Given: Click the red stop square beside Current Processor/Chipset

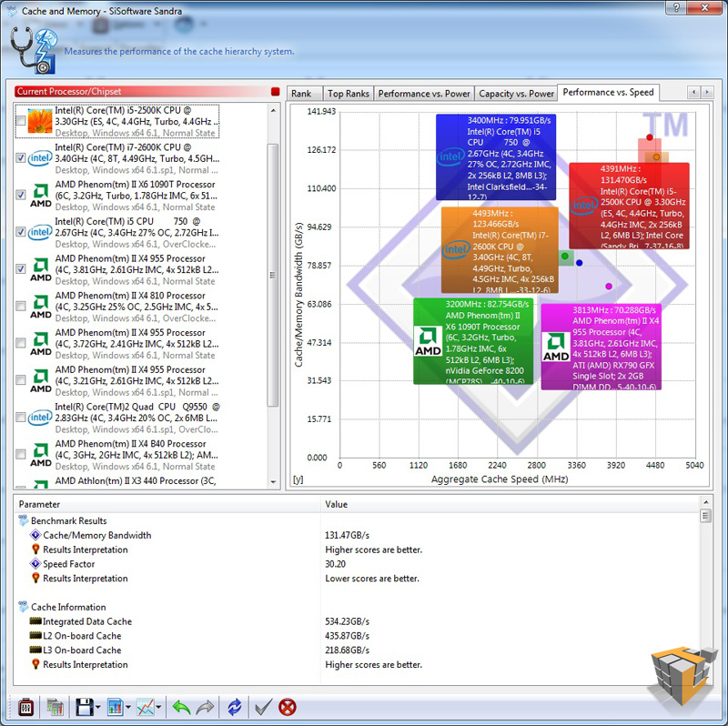Looking at the screenshot, I should pyautogui.click(x=276, y=92).
